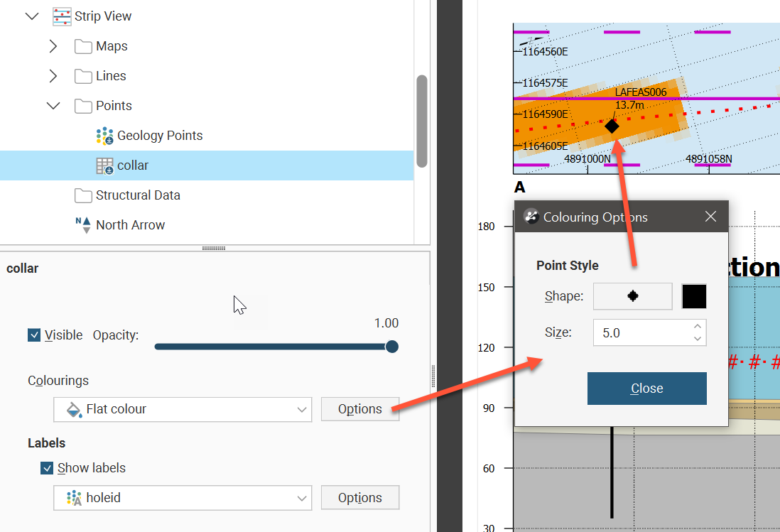Collapse the Points folder
Viewport: 780px width, 532px height.
tap(53, 106)
